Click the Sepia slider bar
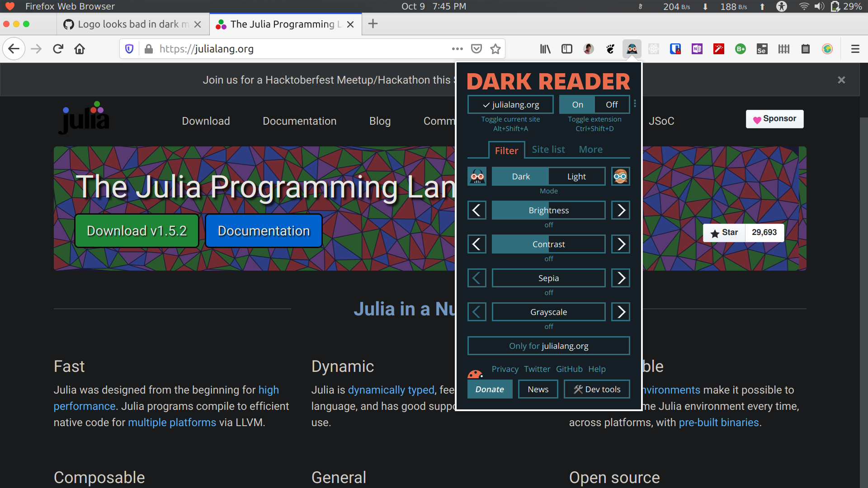The image size is (868, 488). click(x=549, y=278)
